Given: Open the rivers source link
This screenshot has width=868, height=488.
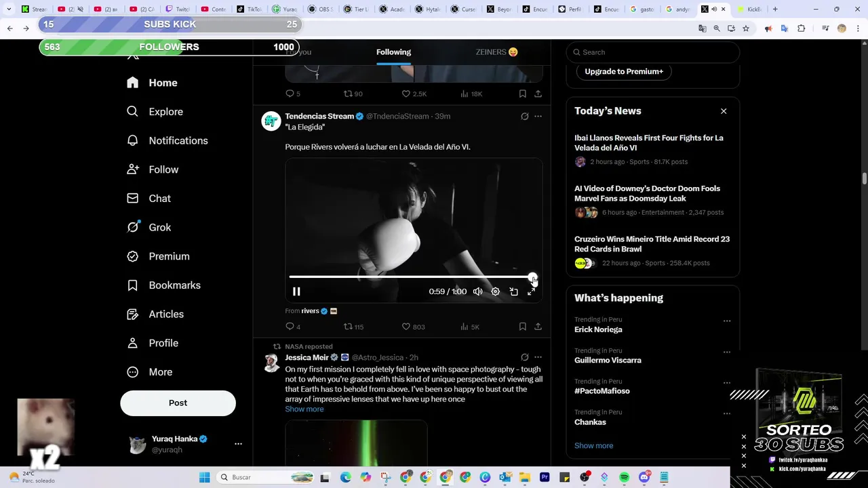Looking at the screenshot, I should pos(310,311).
